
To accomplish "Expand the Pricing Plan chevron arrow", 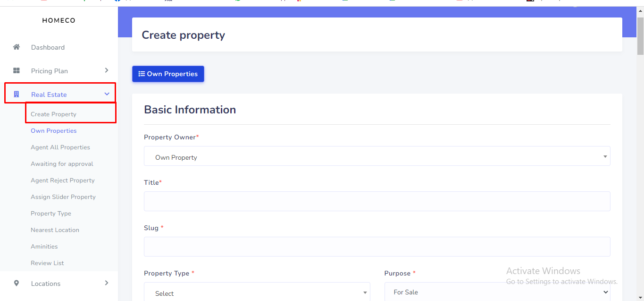I will 107,70.
